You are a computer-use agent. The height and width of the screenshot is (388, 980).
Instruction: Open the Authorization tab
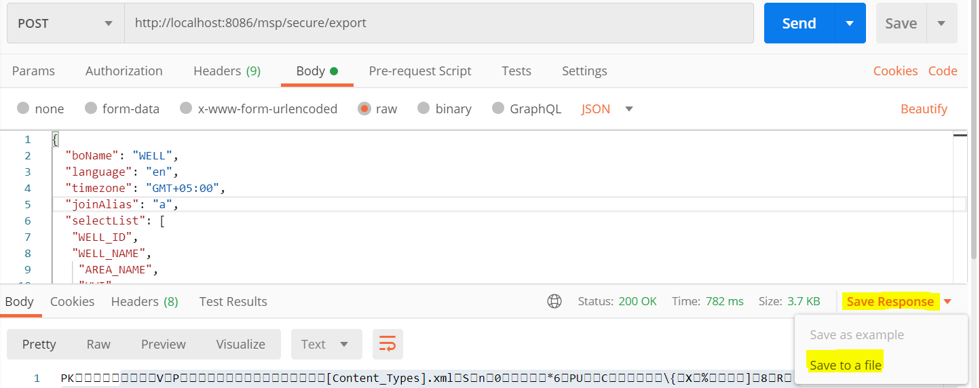124,71
